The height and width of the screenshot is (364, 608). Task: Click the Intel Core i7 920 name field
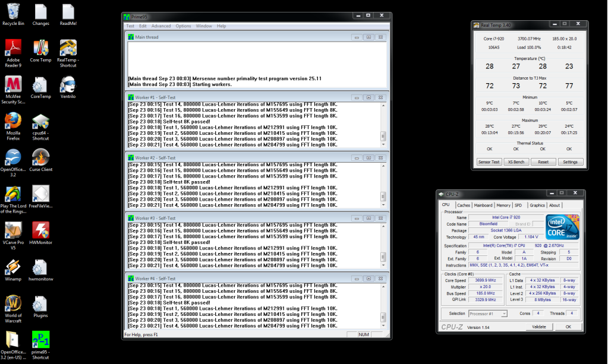point(506,217)
